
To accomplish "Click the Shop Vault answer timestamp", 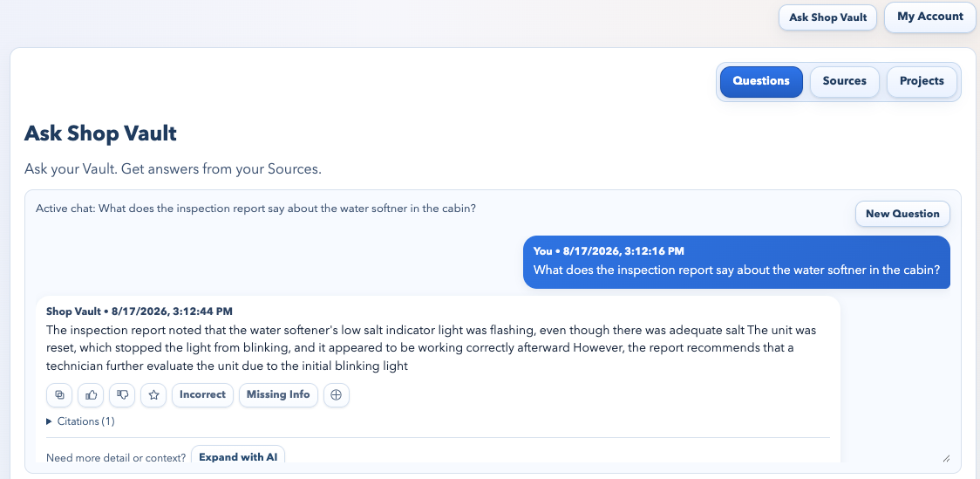I will (172, 311).
